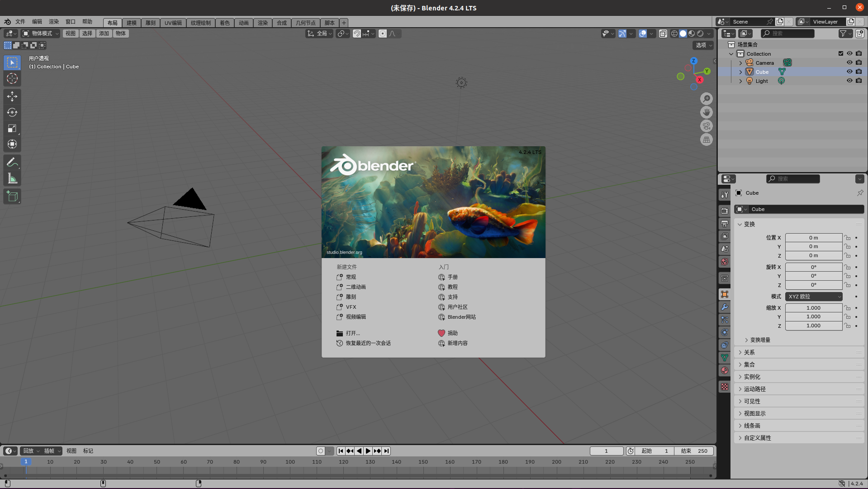Lock the Location X value
Viewport: 868px width, 489px height.
847,238
